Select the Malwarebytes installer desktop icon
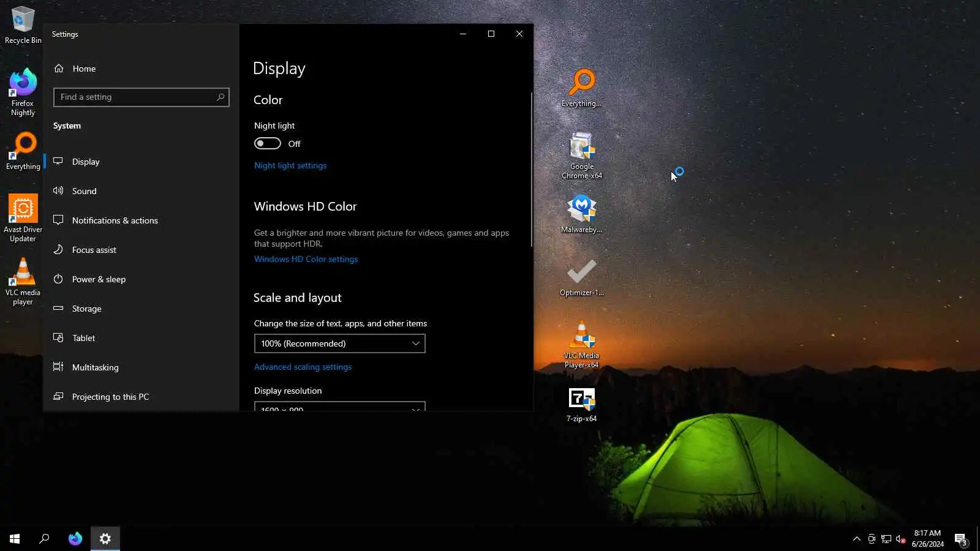The image size is (980, 551). [581, 214]
